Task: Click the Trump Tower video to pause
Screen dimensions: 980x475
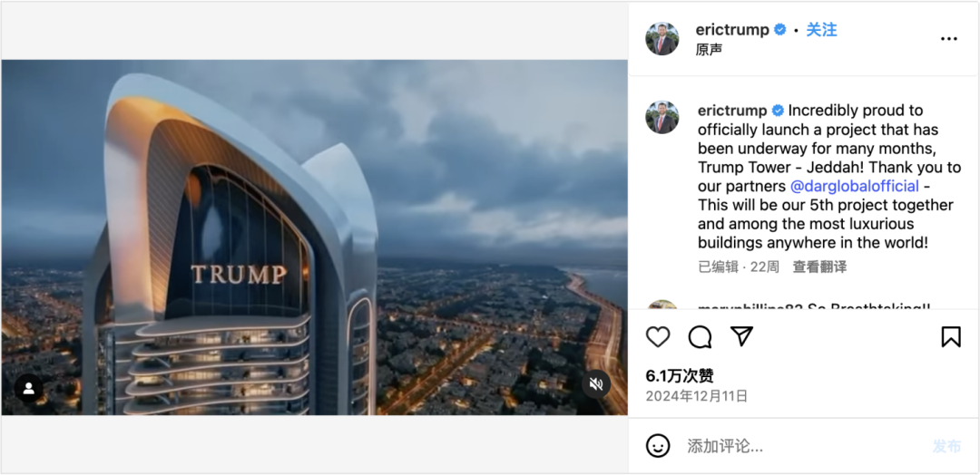Action: [x=314, y=237]
